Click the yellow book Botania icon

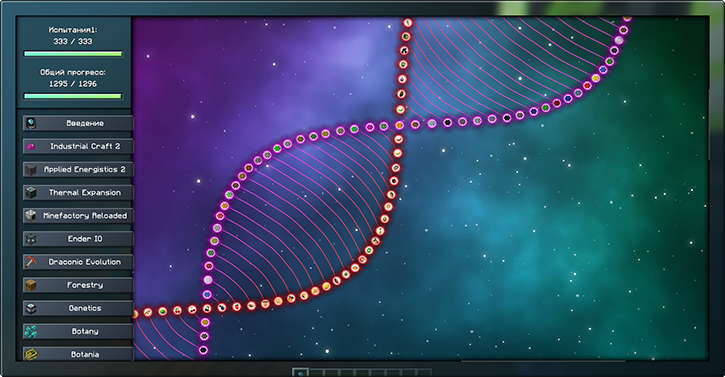coord(31,354)
